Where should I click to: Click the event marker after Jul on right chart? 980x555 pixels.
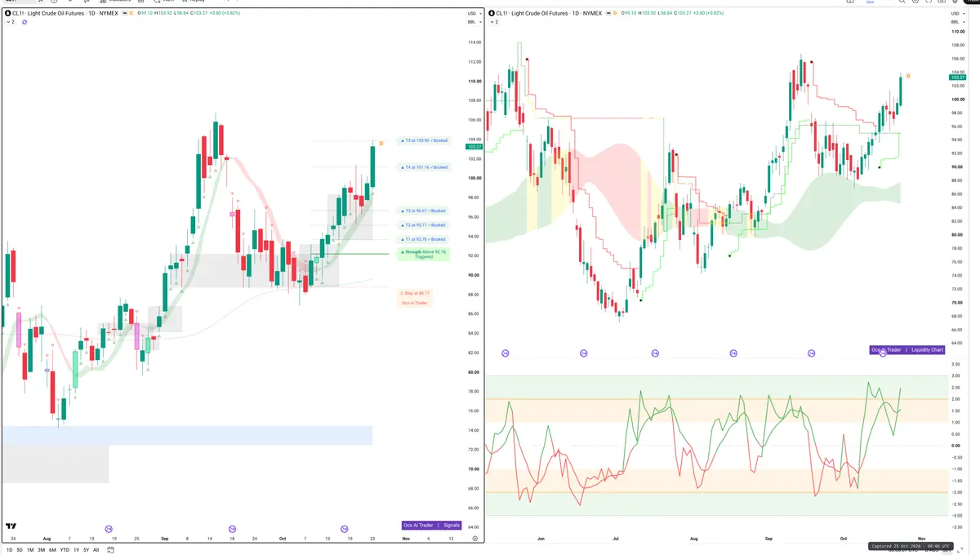655,353
